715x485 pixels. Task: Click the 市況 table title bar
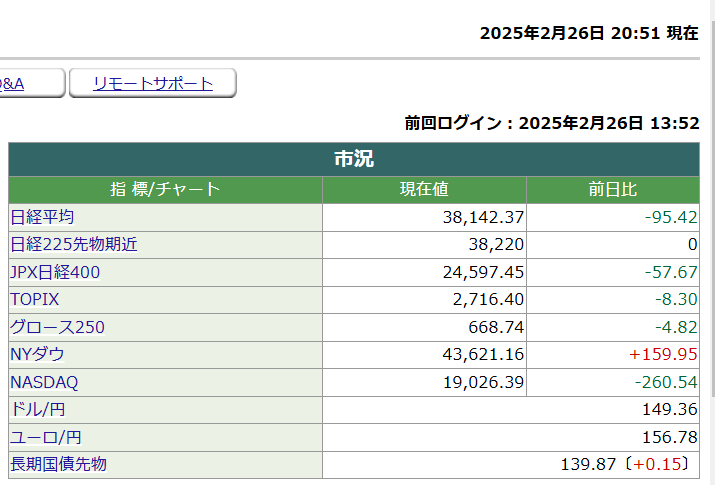pyautogui.click(x=354, y=159)
